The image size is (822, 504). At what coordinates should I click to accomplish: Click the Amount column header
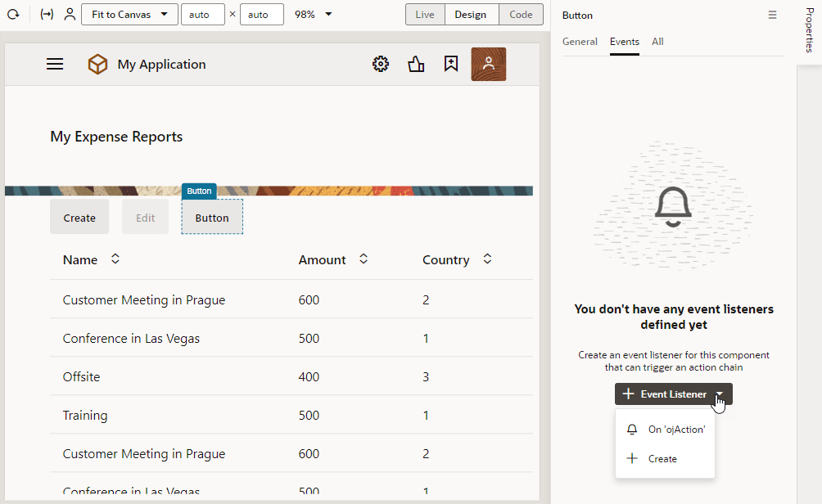(x=322, y=260)
